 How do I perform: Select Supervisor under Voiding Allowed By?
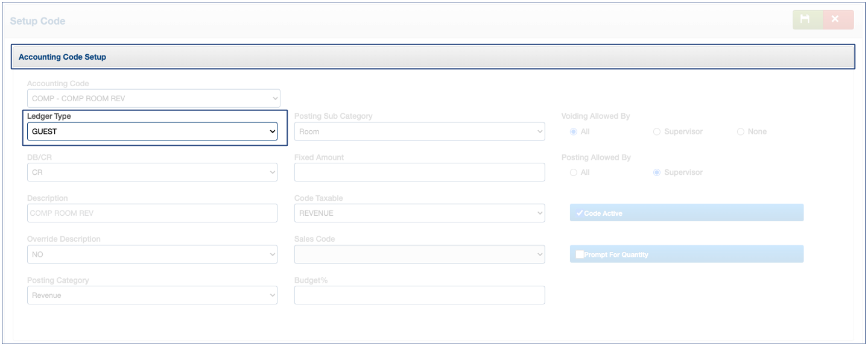657,131
